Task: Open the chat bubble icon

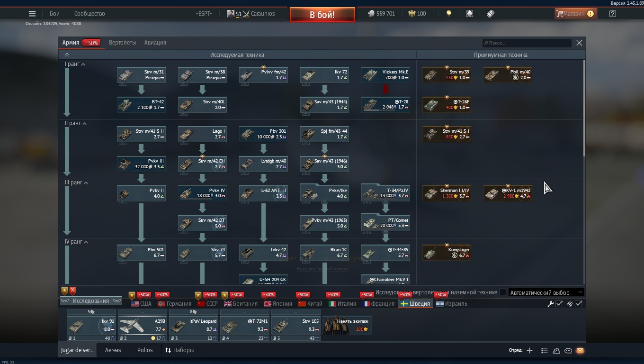Action: (x=568, y=351)
